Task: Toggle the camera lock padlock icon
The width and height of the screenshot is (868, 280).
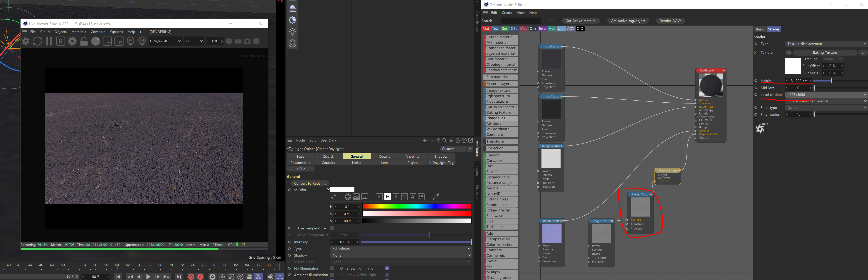Action: 84,41
